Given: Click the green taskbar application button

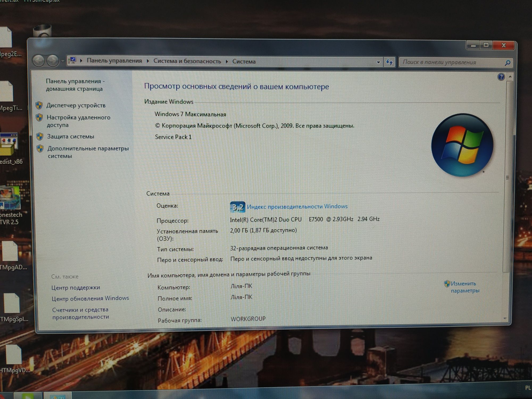Looking at the screenshot, I should [28, 395].
